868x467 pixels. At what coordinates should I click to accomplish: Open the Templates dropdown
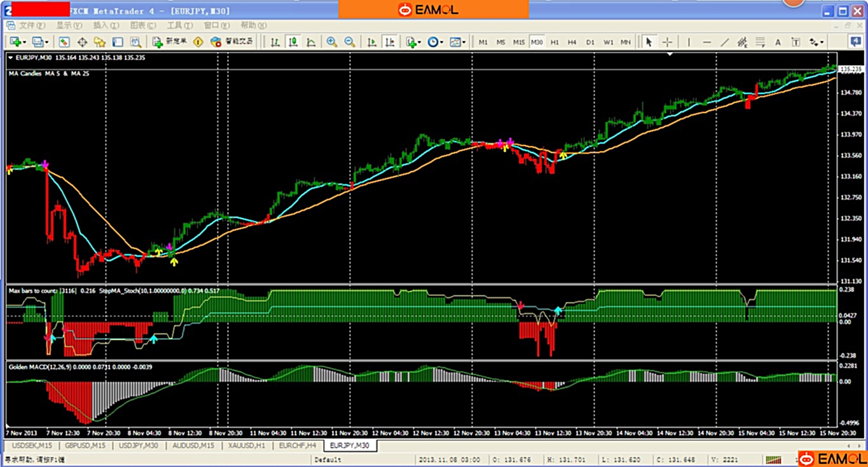(x=458, y=42)
